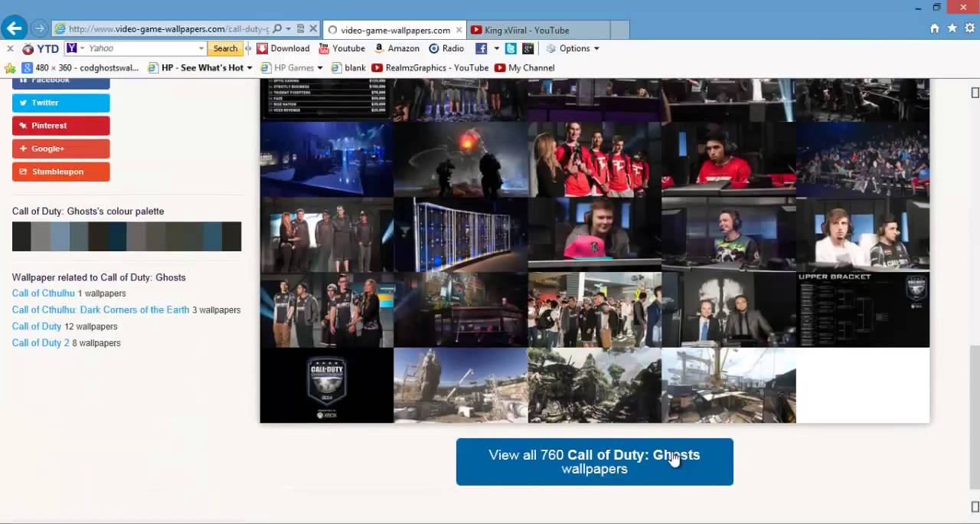980x524 pixels.
Task: Expand the Facebook toolbar dropdown arrow
Action: coord(496,48)
